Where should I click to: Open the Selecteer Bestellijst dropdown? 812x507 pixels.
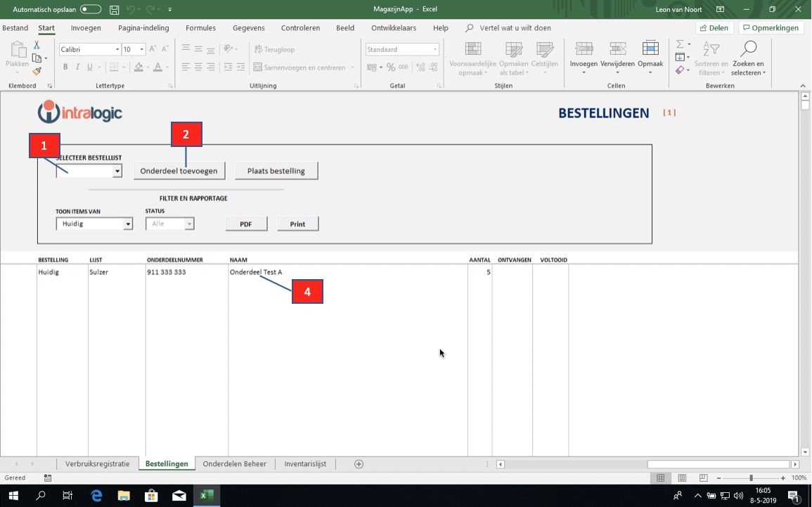pos(117,171)
